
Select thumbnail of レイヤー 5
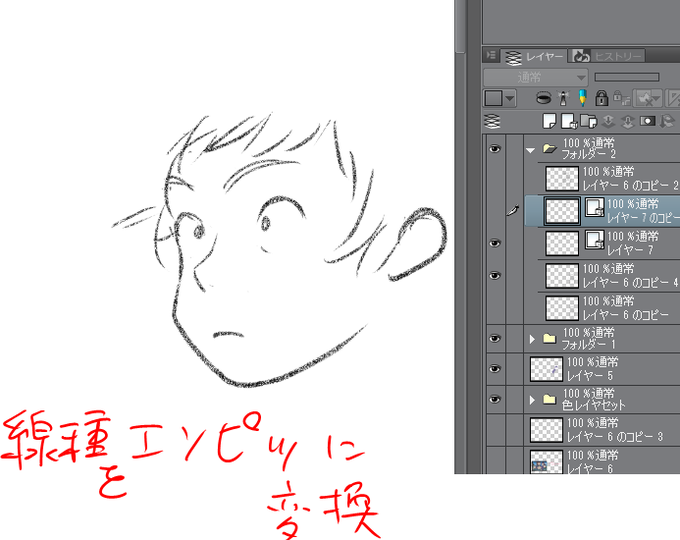[546, 369]
